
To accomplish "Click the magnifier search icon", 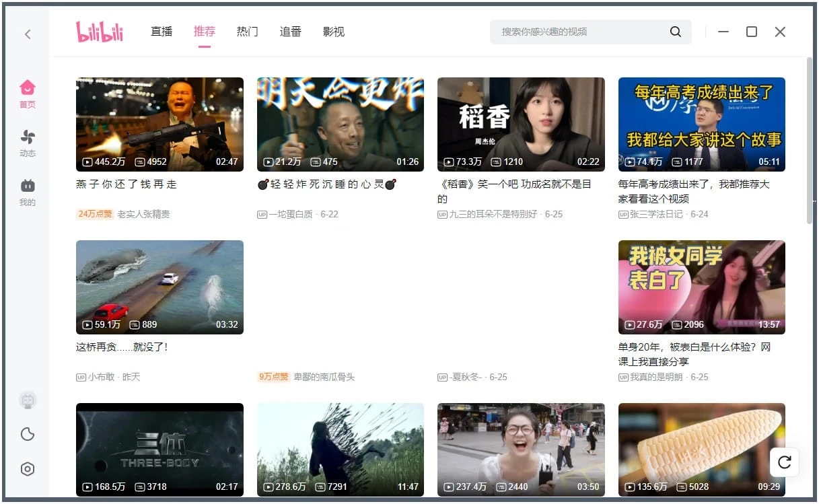I will (x=675, y=32).
